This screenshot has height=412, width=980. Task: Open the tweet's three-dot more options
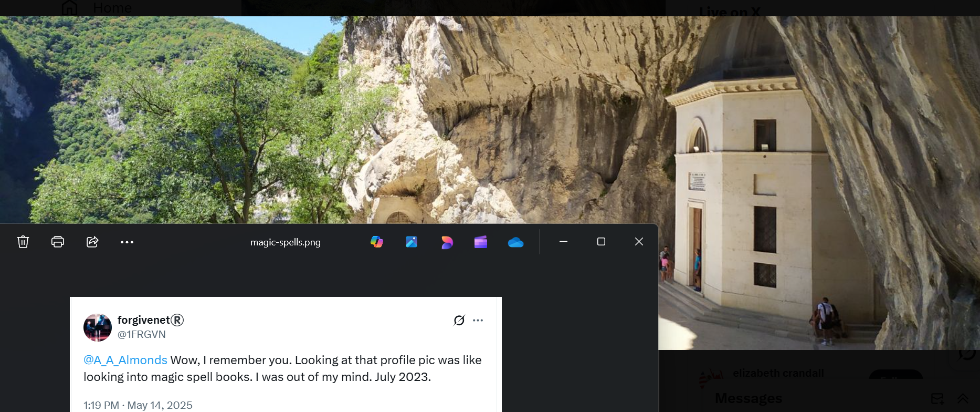point(478,320)
